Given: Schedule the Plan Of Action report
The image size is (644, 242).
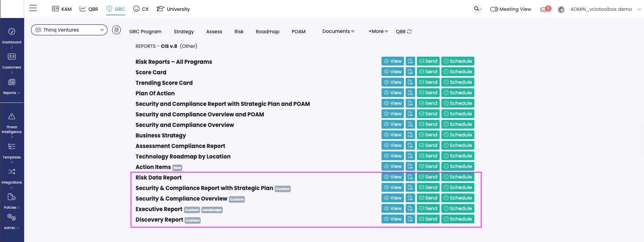Looking at the screenshot, I should point(458,93).
